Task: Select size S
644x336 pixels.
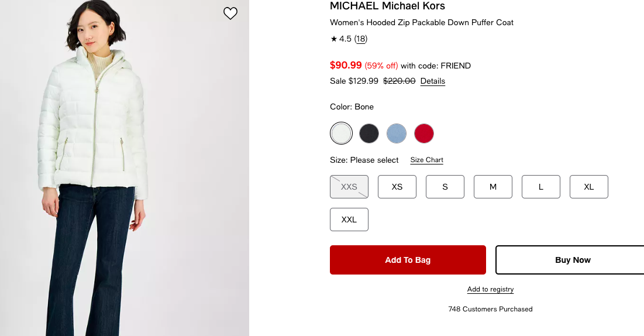Action: tap(445, 187)
